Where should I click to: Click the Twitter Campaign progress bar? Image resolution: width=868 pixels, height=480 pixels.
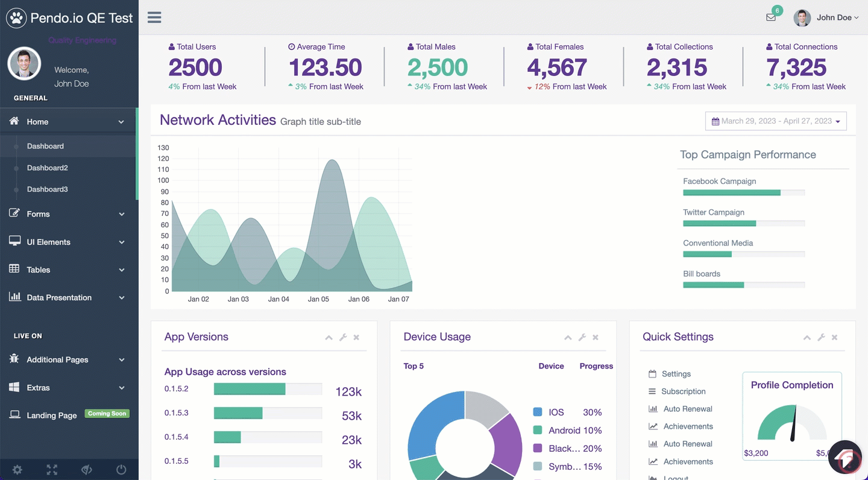click(x=744, y=224)
